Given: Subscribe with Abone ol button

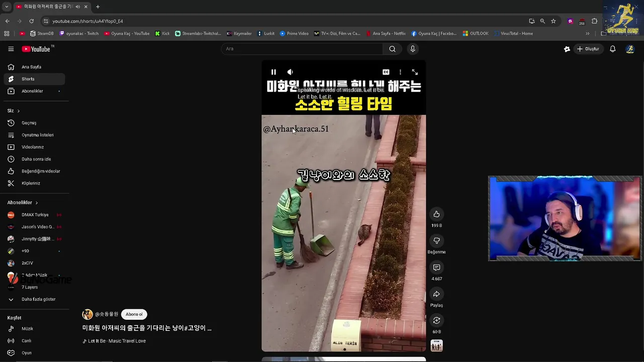Looking at the screenshot, I should (x=134, y=314).
